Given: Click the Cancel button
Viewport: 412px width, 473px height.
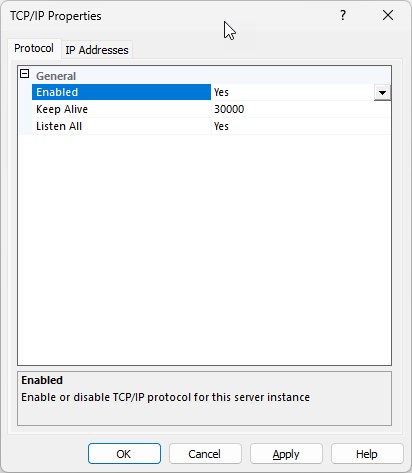Looking at the screenshot, I should pyautogui.click(x=205, y=453).
